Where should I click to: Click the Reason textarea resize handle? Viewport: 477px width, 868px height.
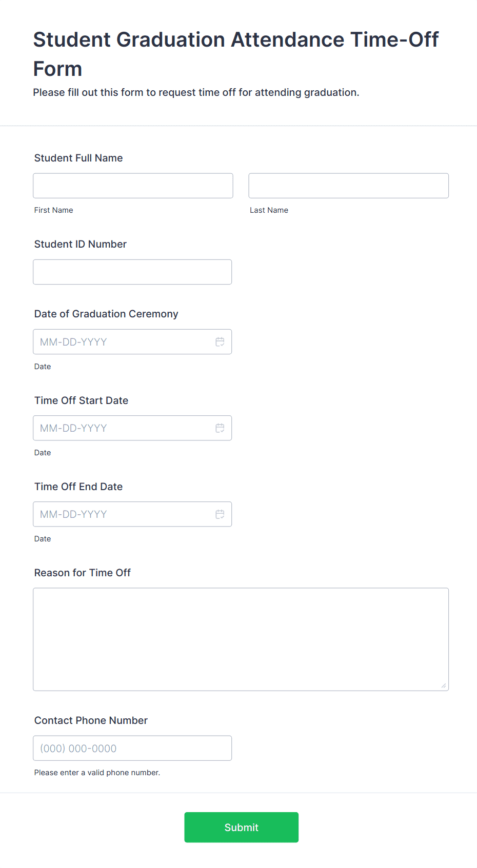pyautogui.click(x=444, y=685)
